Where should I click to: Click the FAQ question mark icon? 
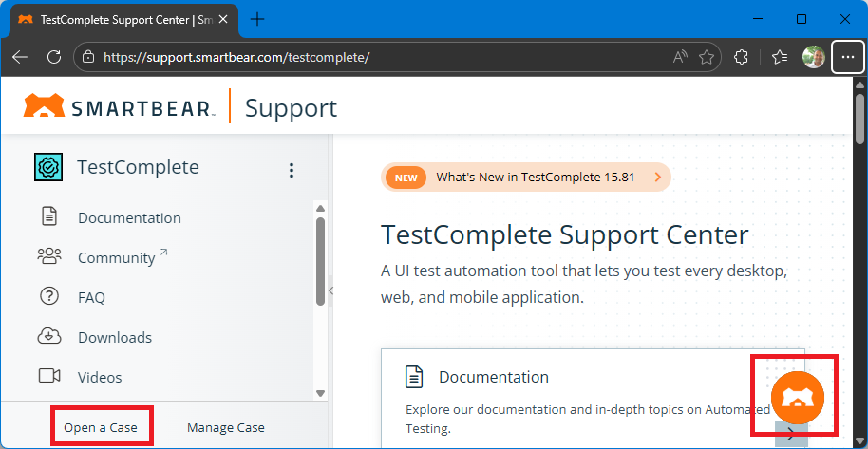click(49, 297)
